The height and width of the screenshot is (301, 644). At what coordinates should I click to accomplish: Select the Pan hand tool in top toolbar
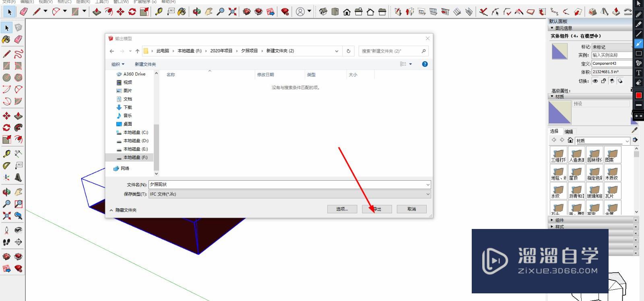pos(208,12)
